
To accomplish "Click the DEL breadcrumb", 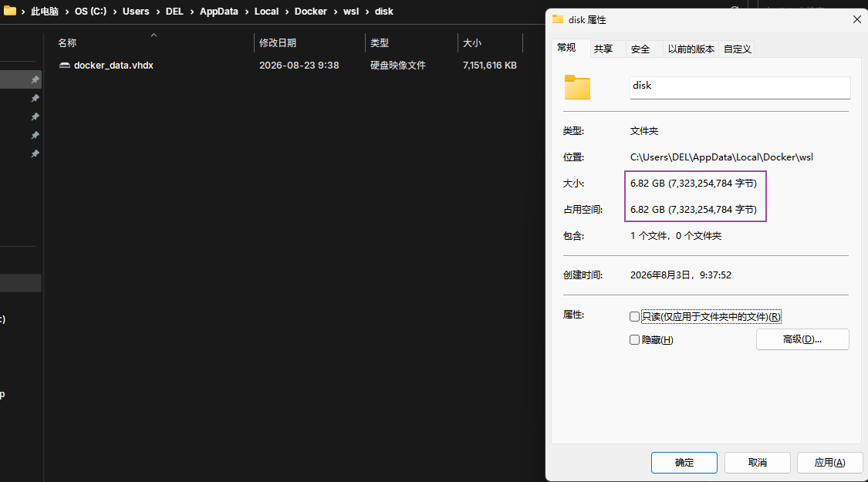I will pos(174,11).
